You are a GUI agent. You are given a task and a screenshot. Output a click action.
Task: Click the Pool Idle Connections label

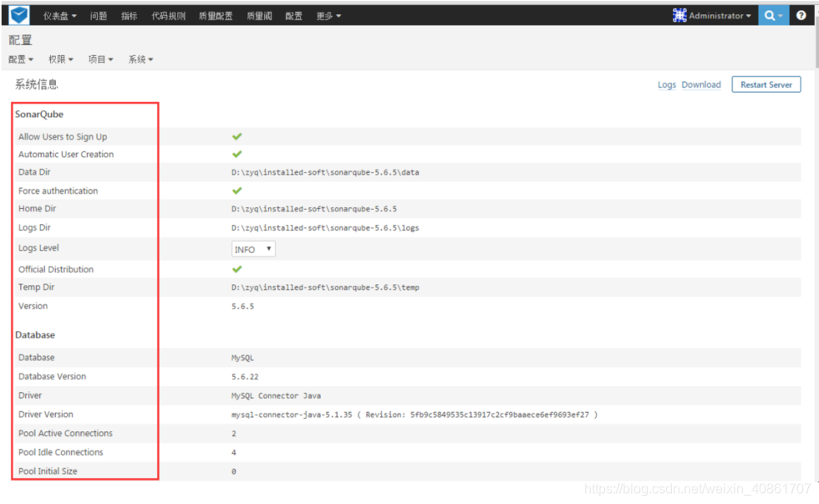coord(60,452)
